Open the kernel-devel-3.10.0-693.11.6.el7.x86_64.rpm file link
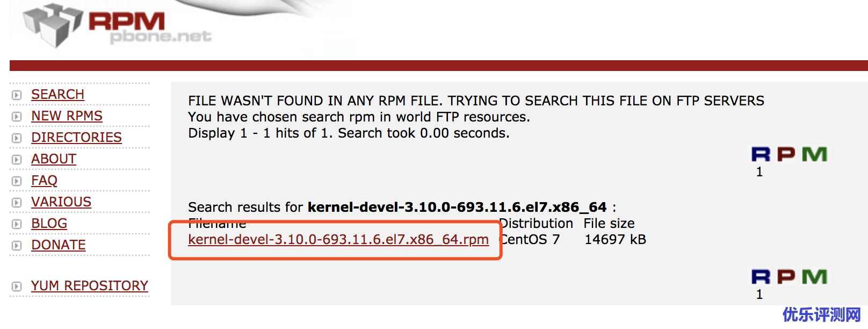The height and width of the screenshot is (329, 868). coord(338,240)
